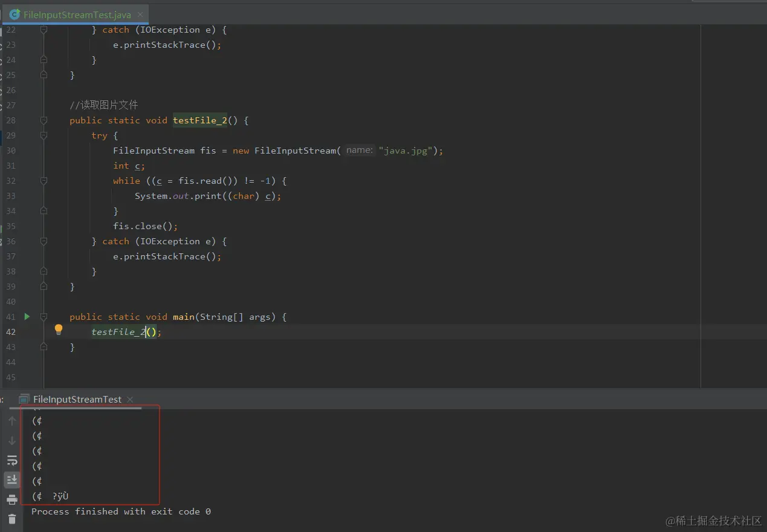The height and width of the screenshot is (532, 767).
Task: Collapse the try block at line 29
Action: point(44,135)
